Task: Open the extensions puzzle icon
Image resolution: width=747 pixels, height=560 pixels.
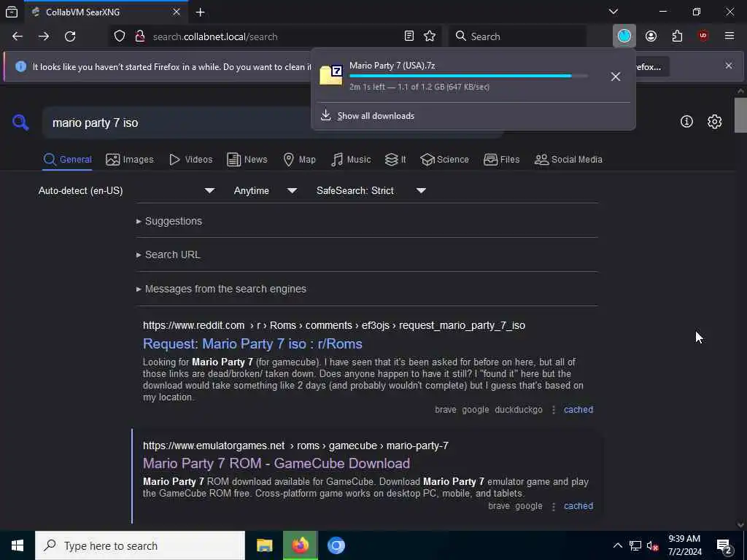Action: [x=677, y=36]
